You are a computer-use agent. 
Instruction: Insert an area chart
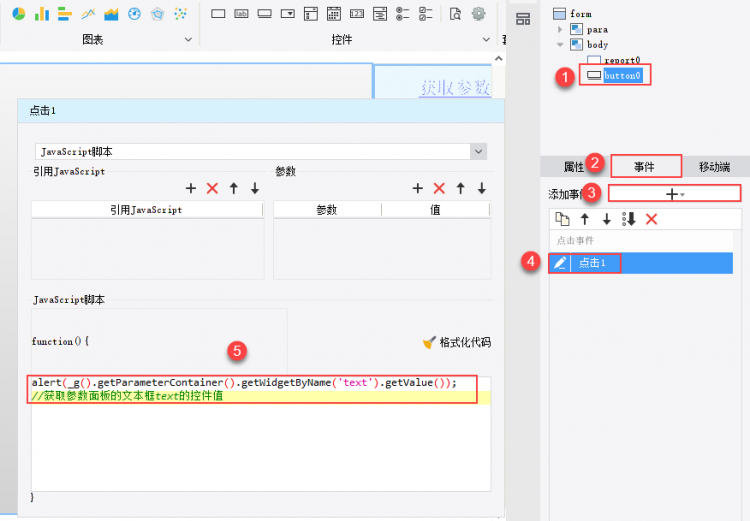(x=111, y=14)
